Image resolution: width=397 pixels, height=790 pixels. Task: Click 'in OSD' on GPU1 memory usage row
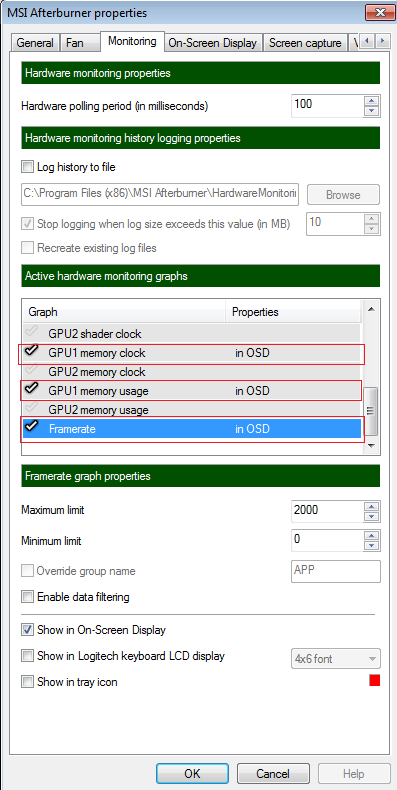click(x=252, y=391)
